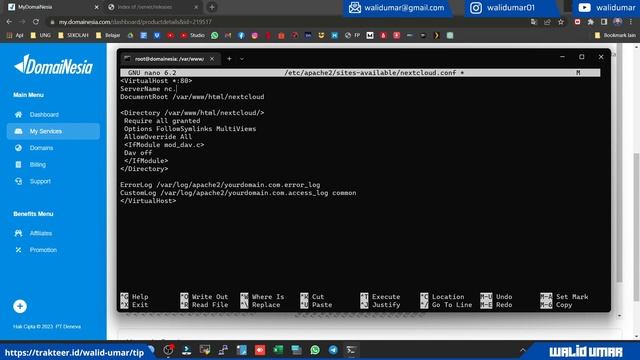Maximize the terminal window
Viewport: 640px width, 360px height.
[582, 57]
